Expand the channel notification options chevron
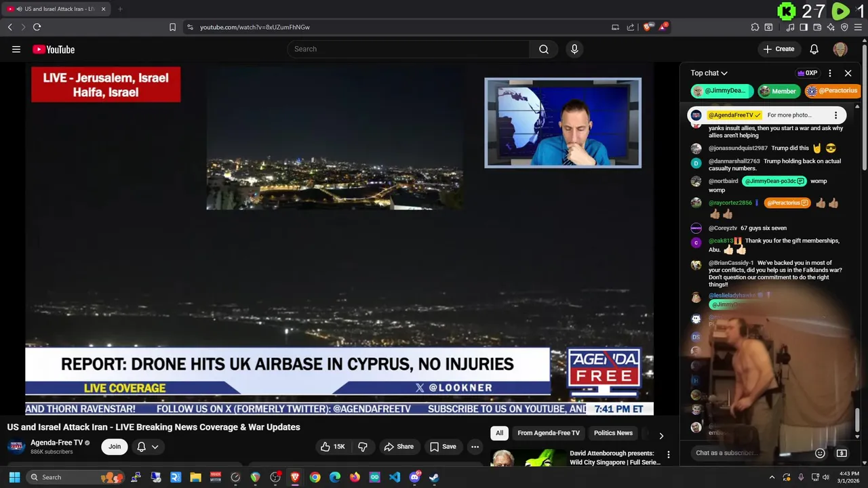This screenshot has height=488, width=868. tap(155, 447)
